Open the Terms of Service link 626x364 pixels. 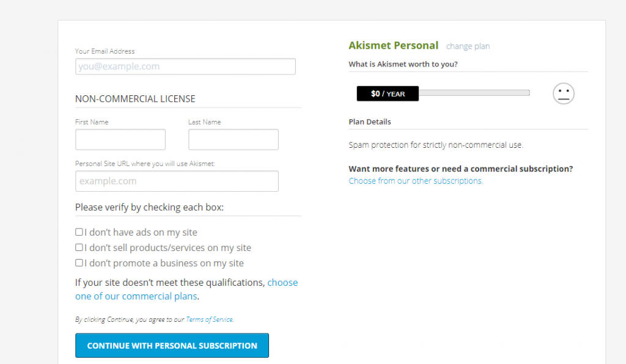[210, 319]
